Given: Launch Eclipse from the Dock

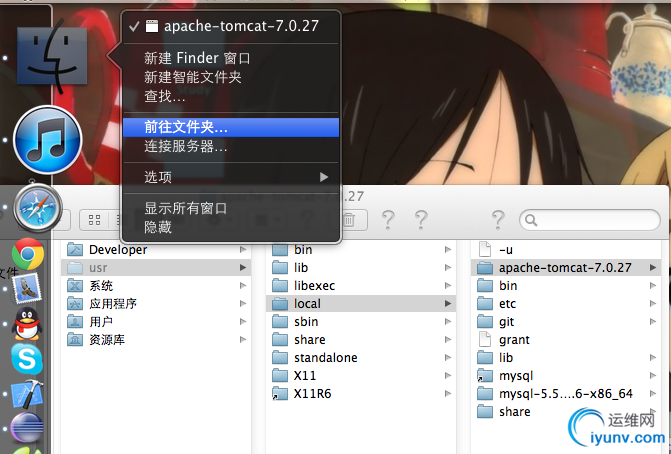Looking at the screenshot, I should tap(27, 427).
